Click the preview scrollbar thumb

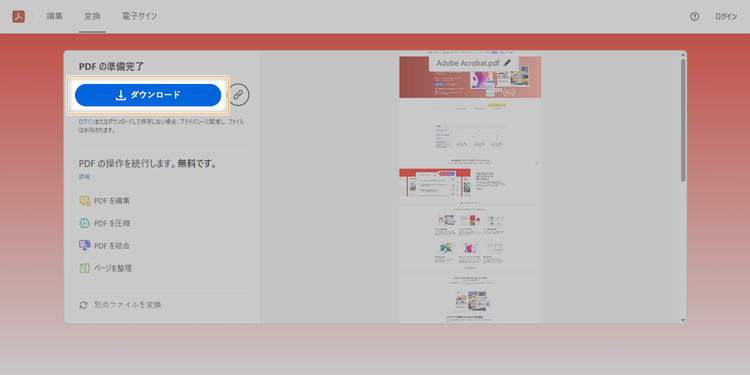[683, 121]
